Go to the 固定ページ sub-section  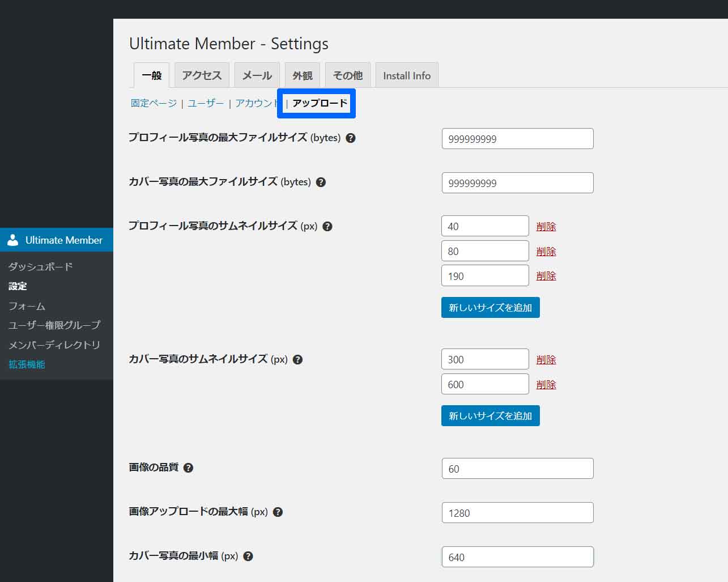click(154, 103)
